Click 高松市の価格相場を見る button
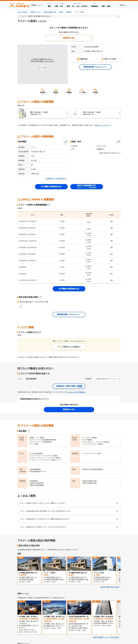This screenshot has height=644, width=138. 87,187
